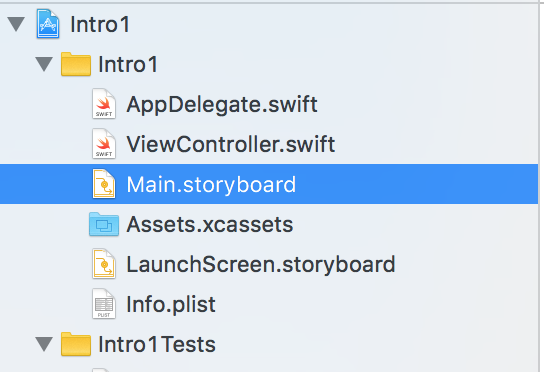
Task: Click the yellow Intro1 group folder icon
Action: click(76, 64)
